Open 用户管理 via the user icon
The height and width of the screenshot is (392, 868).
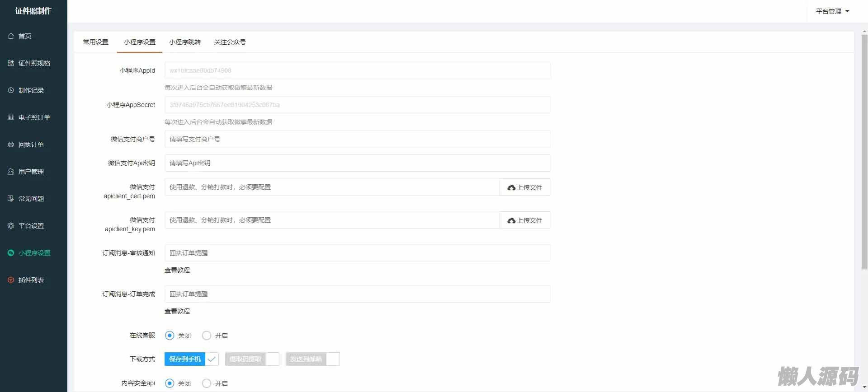click(11, 172)
